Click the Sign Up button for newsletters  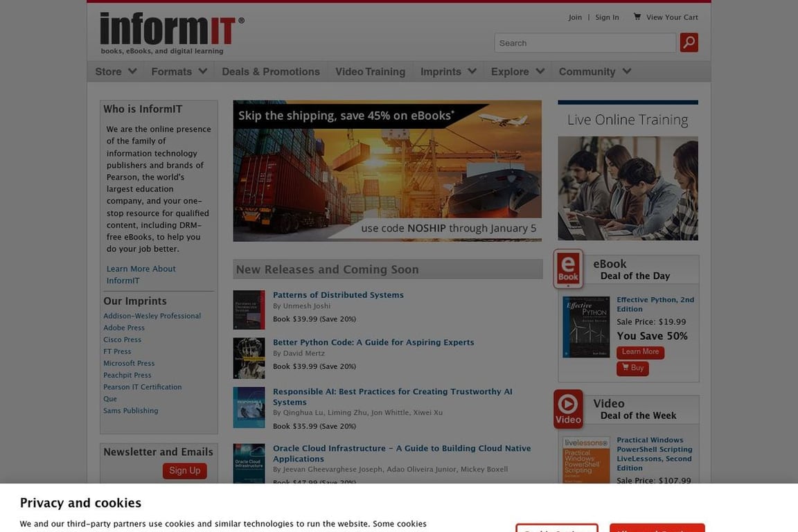(184, 470)
